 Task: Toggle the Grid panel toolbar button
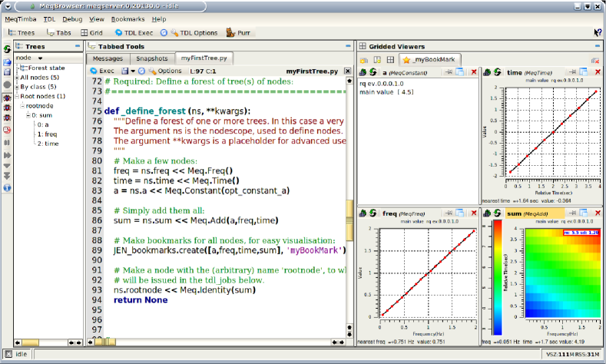(91, 33)
